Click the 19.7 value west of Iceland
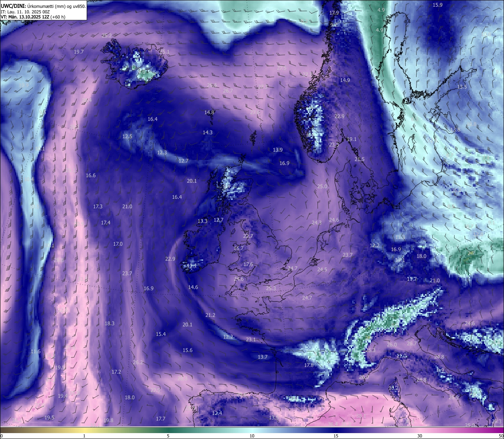 pyautogui.click(x=79, y=52)
